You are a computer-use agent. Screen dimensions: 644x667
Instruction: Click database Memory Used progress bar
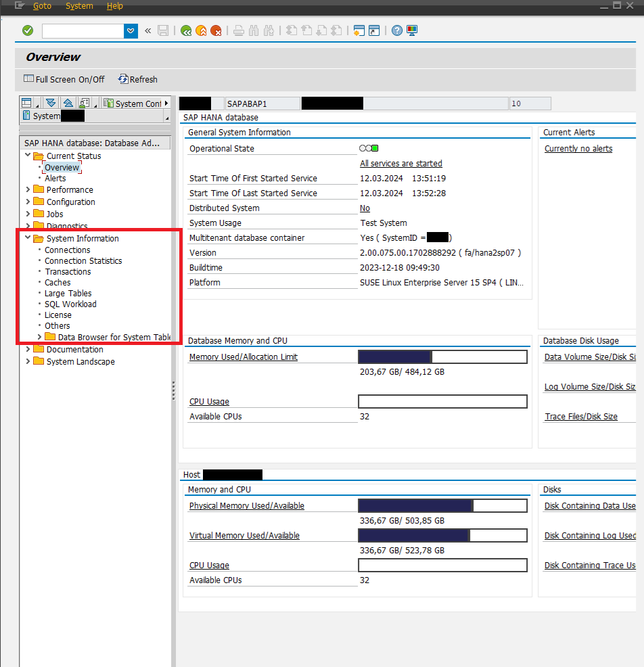click(443, 357)
